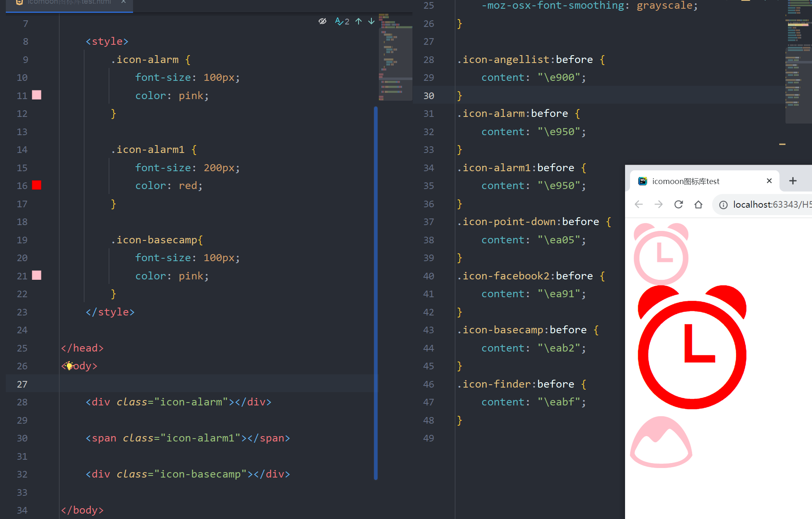Click .icon-finder:before selector
Screen dimensions: 812x519
point(516,384)
